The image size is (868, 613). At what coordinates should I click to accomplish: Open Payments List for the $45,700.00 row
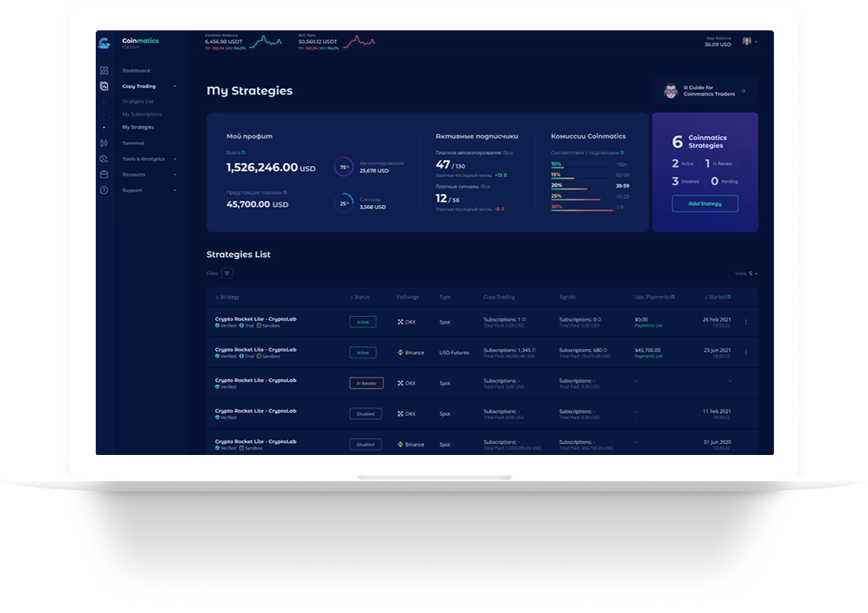[x=649, y=356]
